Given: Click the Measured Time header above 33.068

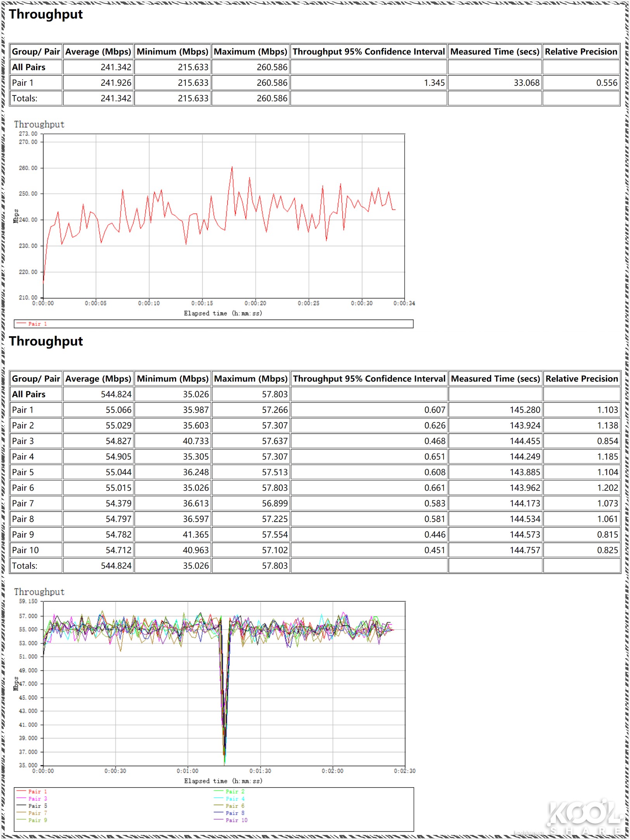Looking at the screenshot, I should (495, 52).
